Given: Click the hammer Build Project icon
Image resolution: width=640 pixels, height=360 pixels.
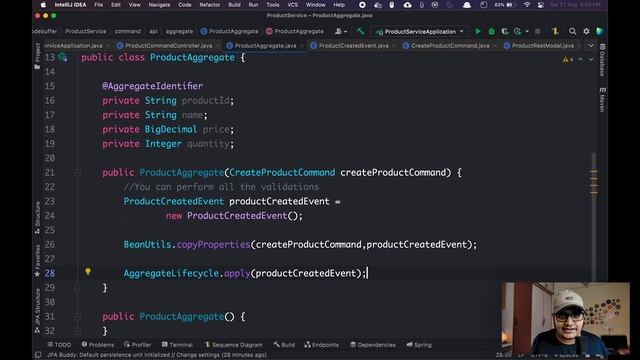Looking at the screenshot, I should coord(360,31).
